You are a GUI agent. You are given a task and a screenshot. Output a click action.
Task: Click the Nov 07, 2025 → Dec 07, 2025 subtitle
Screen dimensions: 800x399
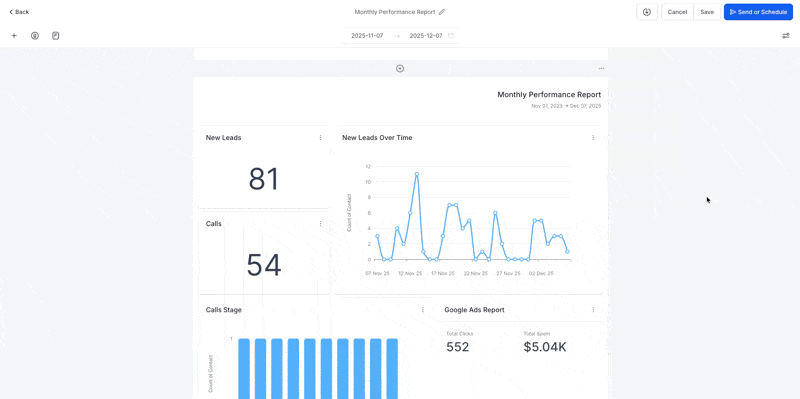click(x=566, y=106)
